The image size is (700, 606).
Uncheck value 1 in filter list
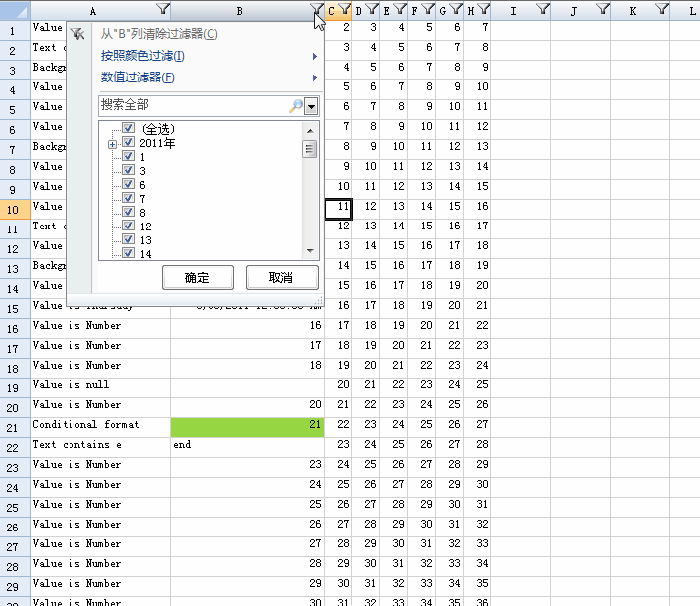(x=128, y=156)
